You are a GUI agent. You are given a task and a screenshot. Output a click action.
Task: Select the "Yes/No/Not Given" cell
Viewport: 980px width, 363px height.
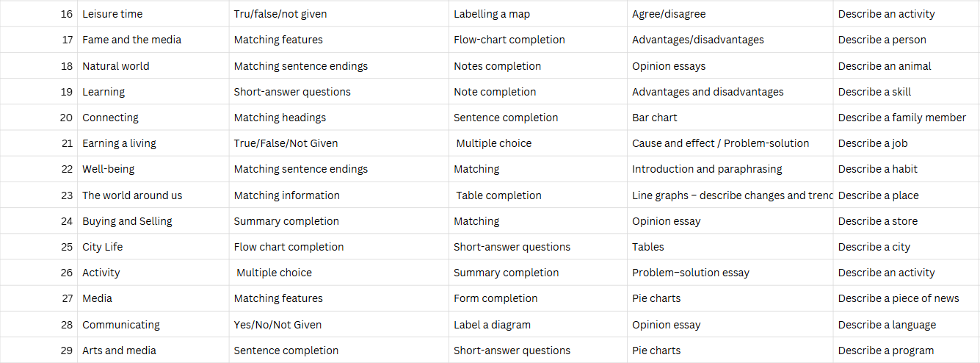(277, 325)
